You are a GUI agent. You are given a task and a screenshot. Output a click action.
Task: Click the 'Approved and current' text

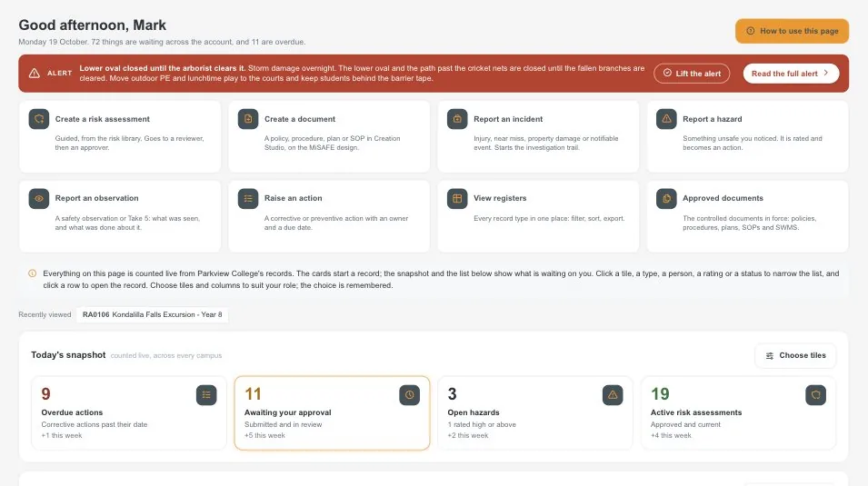coord(685,424)
